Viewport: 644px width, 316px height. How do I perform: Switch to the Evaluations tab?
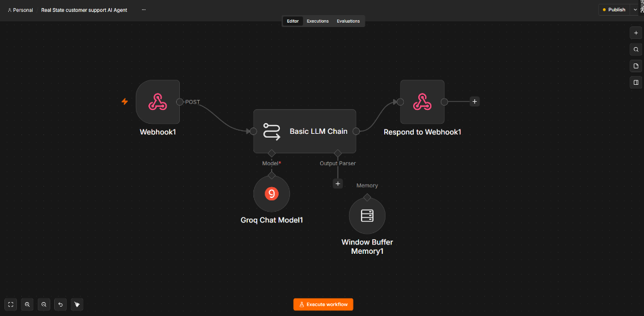click(x=348, y=21)
